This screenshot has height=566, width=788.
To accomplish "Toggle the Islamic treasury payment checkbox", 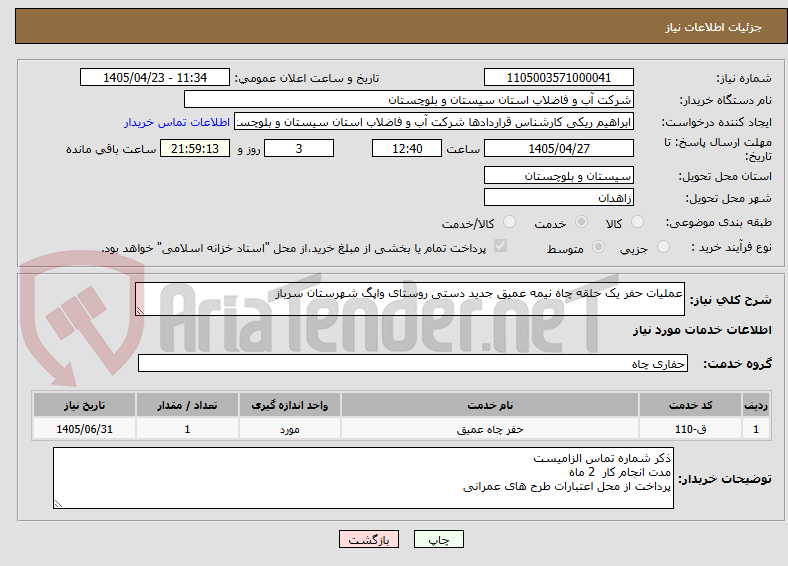I will [x=501, y=246].
